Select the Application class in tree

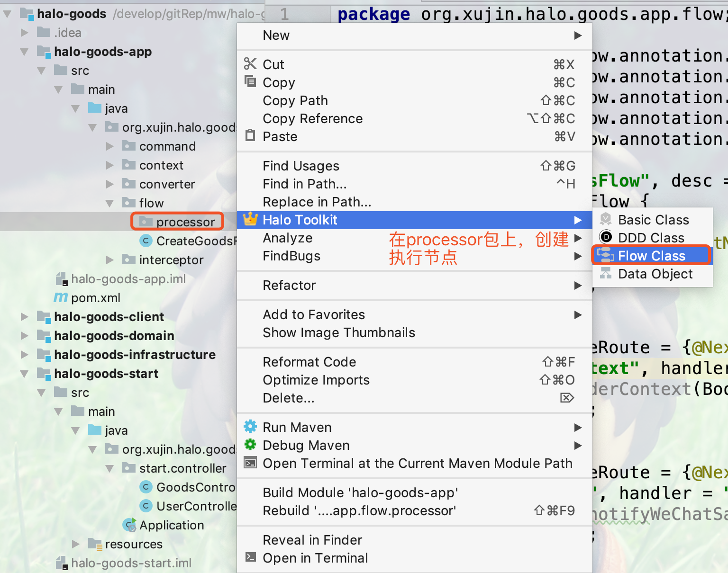pyautogui.click(x=172, y=525)
